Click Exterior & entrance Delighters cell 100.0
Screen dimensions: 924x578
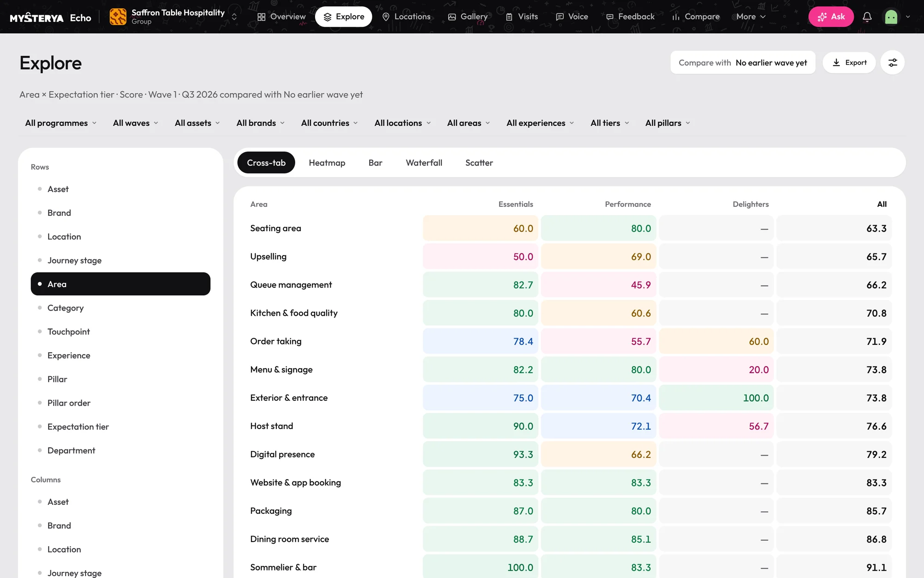(x=716, y=398)
